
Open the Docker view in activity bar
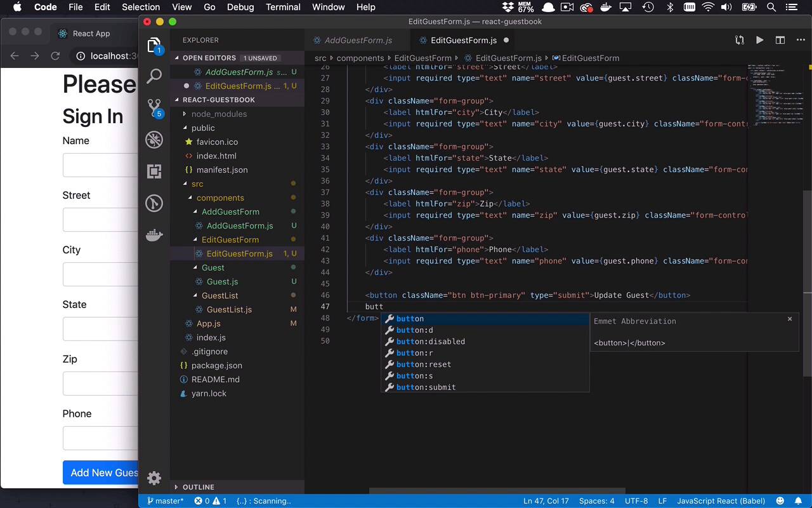154,236
